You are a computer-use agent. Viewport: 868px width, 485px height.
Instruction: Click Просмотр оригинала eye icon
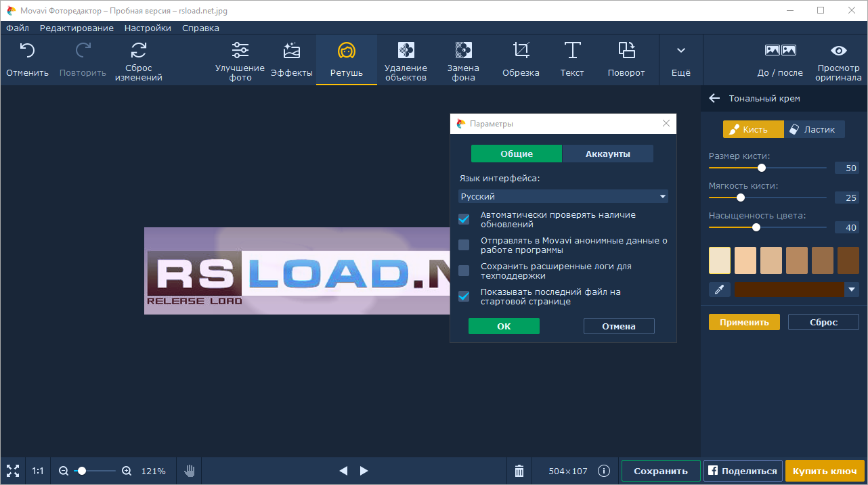[x=839, y=51]
